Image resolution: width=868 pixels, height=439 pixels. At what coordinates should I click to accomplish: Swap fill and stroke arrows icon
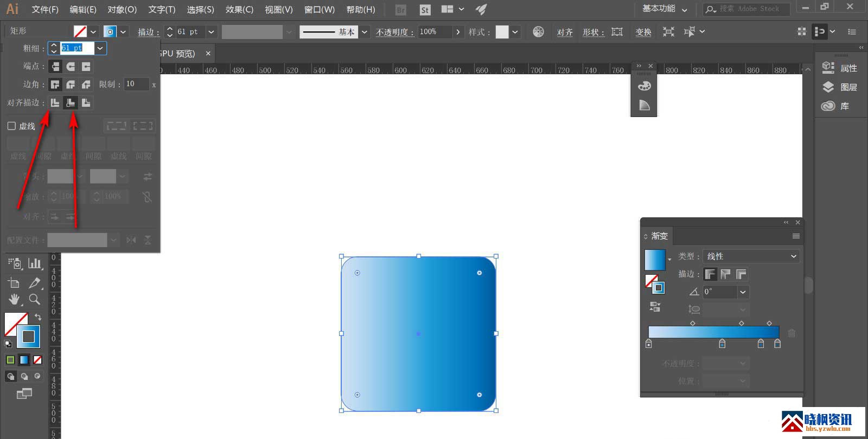[38, 317]
